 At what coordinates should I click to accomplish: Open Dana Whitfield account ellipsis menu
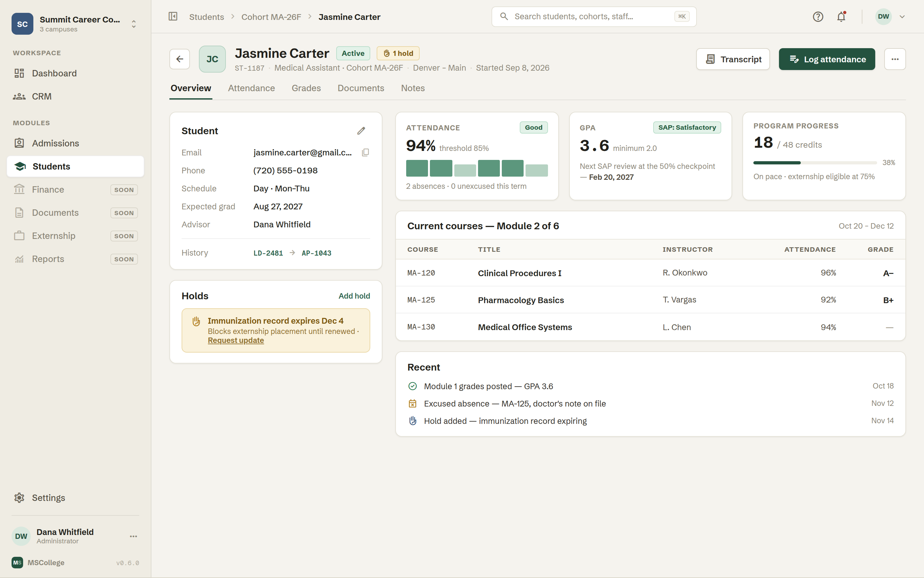tap(133, 536)
